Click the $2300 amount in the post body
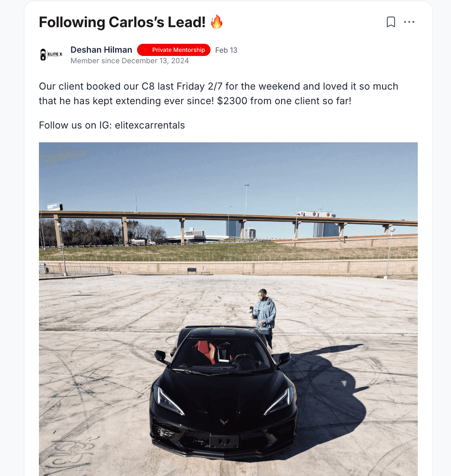This screenshot has width=451, height=476. point(232,101)
